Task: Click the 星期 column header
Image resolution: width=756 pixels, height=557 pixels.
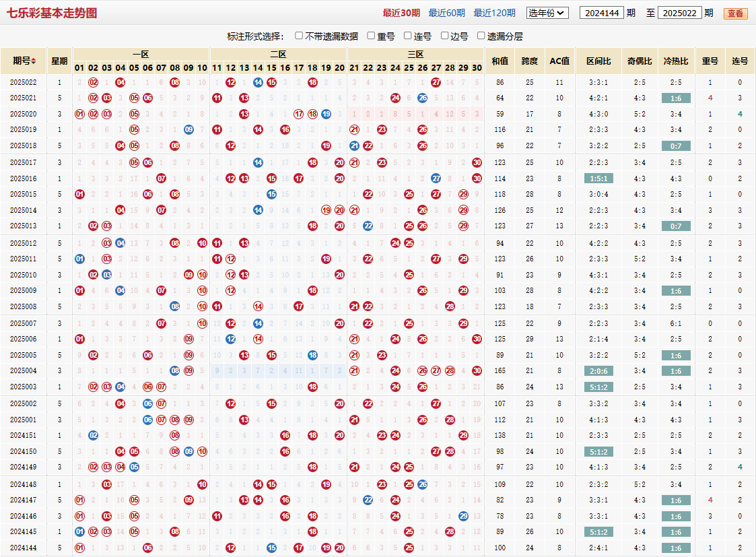Action: [x=59, y=61]
